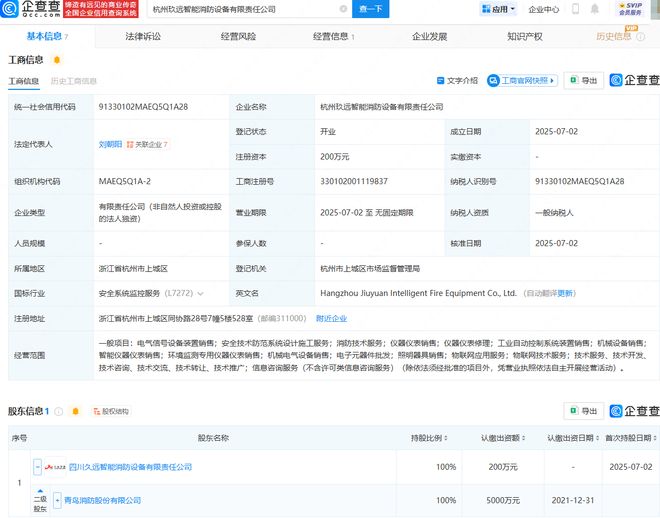
Task: Switch to the 经营风险 tab
Action: tap(238, 37)
